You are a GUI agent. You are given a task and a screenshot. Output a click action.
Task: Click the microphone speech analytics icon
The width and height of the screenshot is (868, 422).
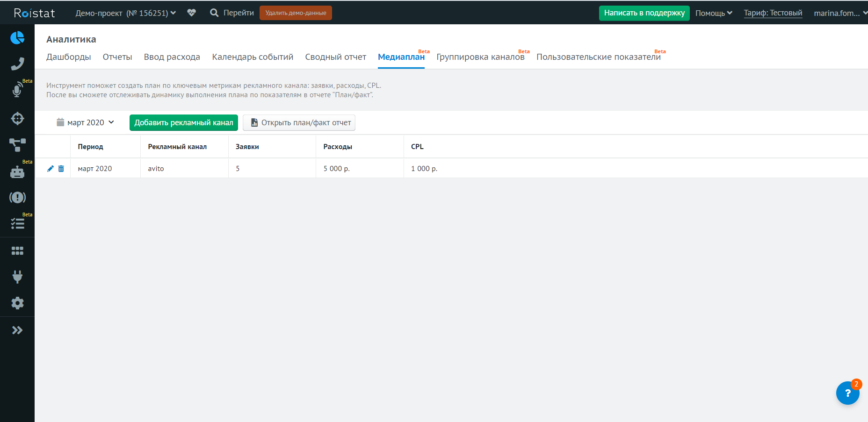click(x=17, y=89)
